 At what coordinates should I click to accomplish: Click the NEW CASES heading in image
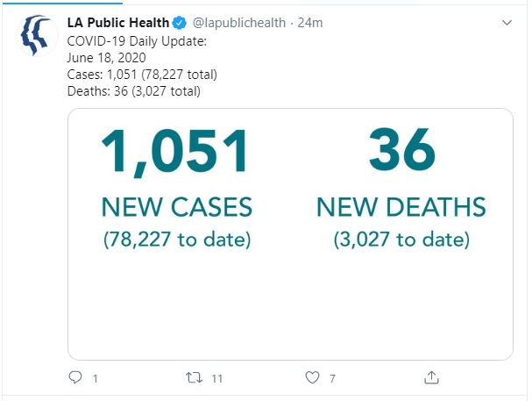point(177,207)
